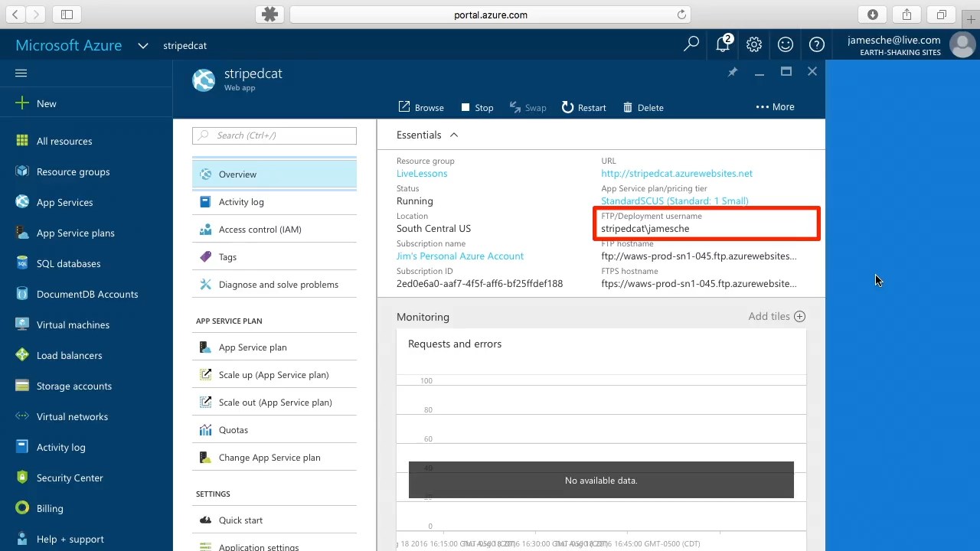The image size is (980, 551).
Task: Open the blade's Activity log item
Action: click(274, 202)
